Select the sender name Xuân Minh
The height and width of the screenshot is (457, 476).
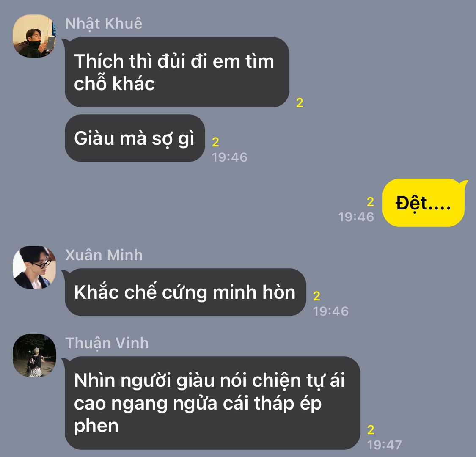(104, 255)
